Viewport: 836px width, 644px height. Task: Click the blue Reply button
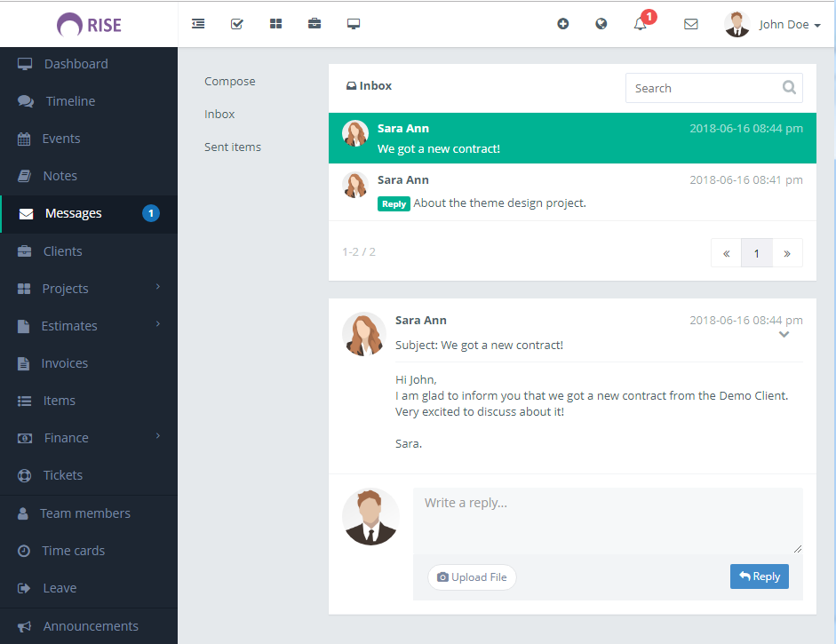click(759, 576)
